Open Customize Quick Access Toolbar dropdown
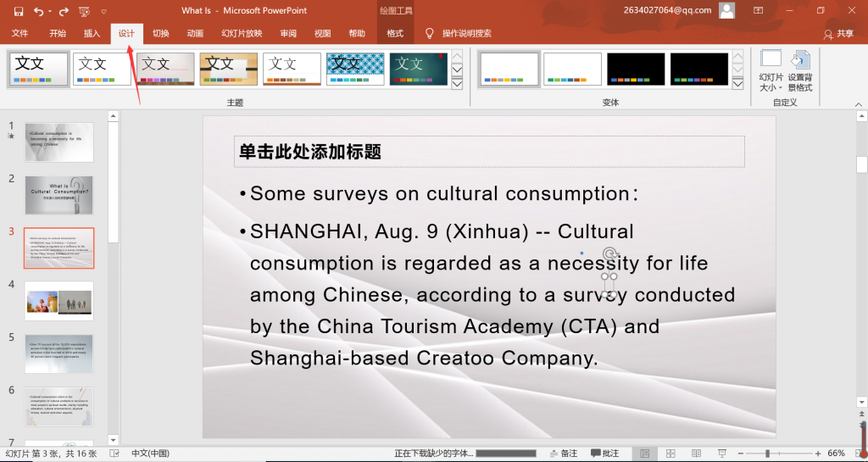Screen dimensions: 868x462 pyautogui.click(x=104, y=11)
